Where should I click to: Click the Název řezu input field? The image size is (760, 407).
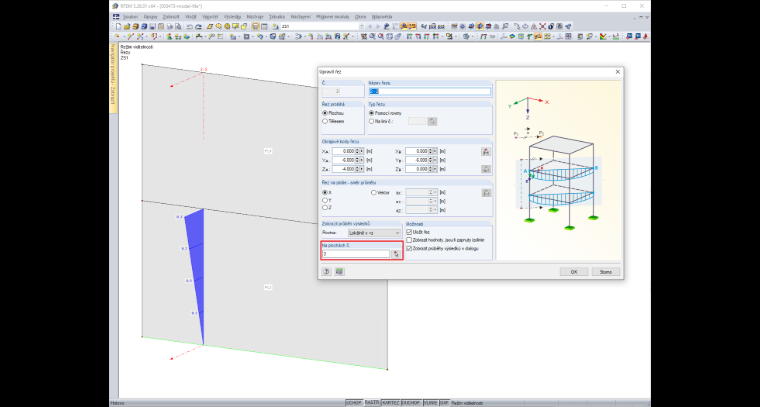tap(429, 91)
